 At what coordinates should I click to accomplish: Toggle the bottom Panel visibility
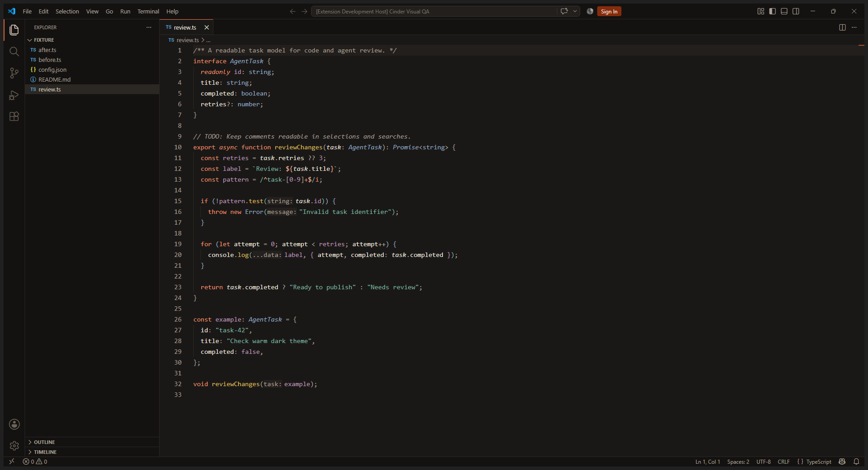click(784, 11)
